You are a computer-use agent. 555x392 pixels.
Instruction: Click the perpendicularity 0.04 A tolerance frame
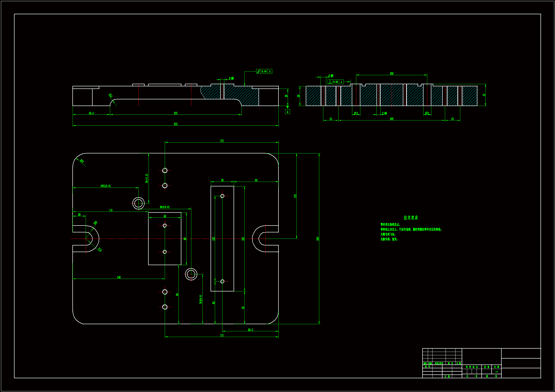pyautogui.click(x=335, y=82)
